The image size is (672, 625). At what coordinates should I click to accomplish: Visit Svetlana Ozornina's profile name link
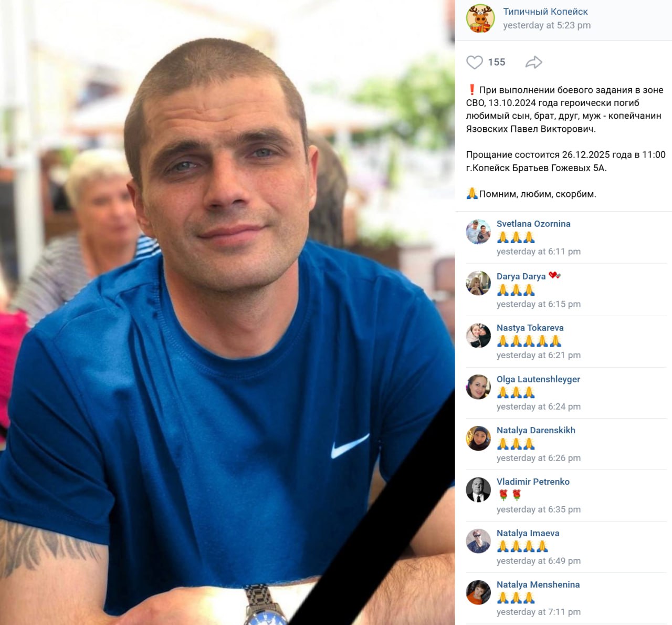(533, 224)
